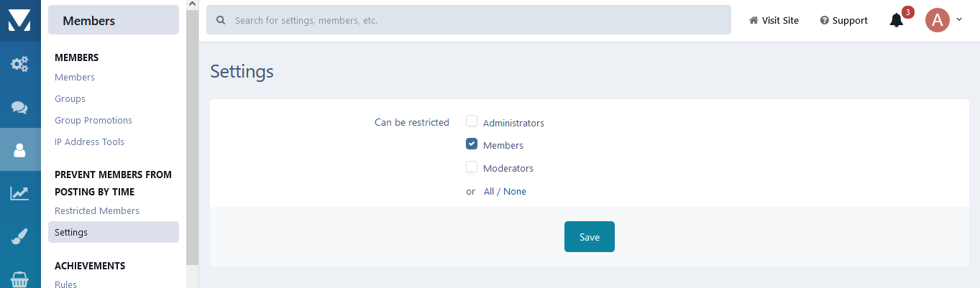Image resolution: width=980 pixels, height=288 pixels.
Task: Tick the Moderators checkbox
Action: click(472, 167)
